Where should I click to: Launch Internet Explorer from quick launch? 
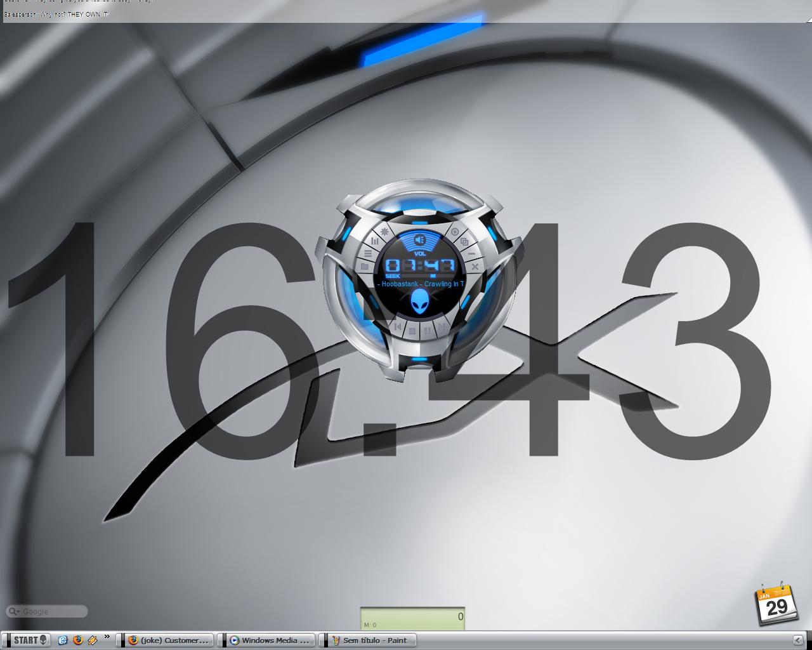pyautogui.click(x=63, y=640)
